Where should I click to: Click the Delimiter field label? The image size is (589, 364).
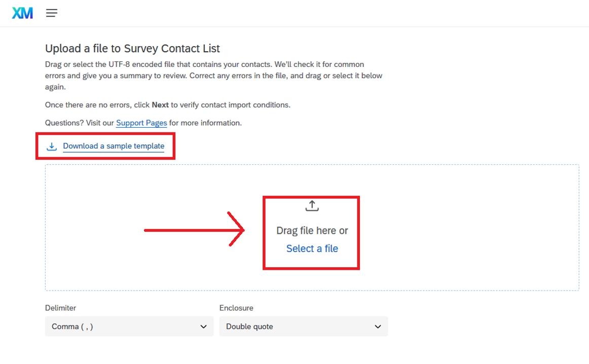[60, 308]
